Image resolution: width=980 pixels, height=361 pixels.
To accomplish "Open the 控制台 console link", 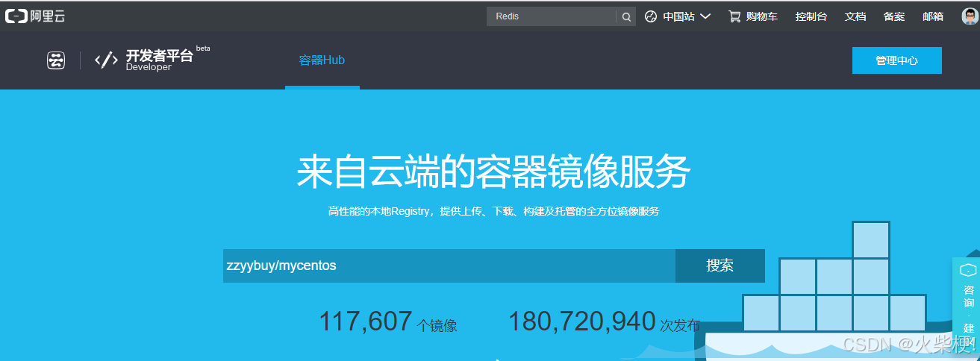I will [x=811, y=16].
